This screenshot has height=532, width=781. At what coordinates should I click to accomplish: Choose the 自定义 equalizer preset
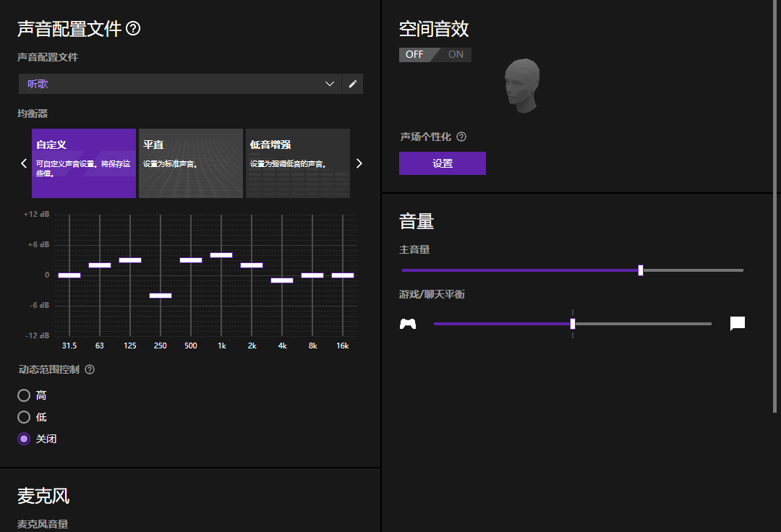pyautogui.click(x=84, y=163)
